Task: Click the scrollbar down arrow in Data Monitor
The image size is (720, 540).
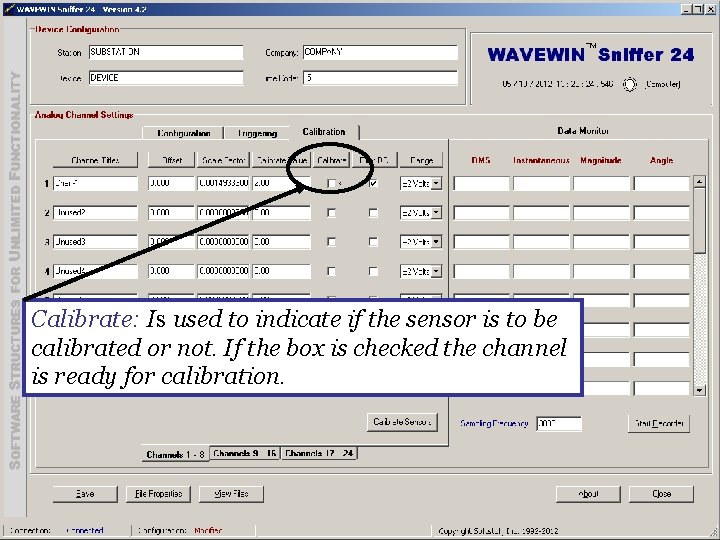Action: (699, 390)
